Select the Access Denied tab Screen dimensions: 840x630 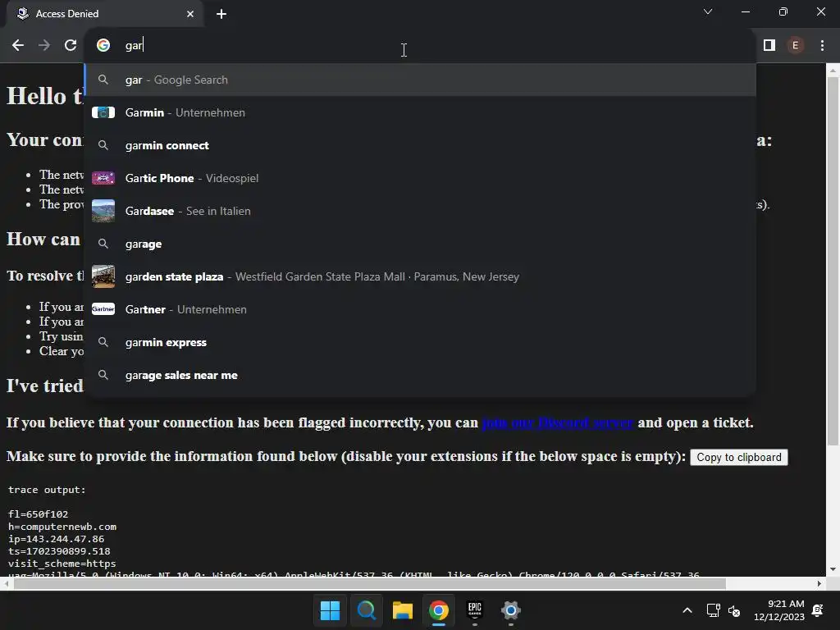[x=104, y=14]
